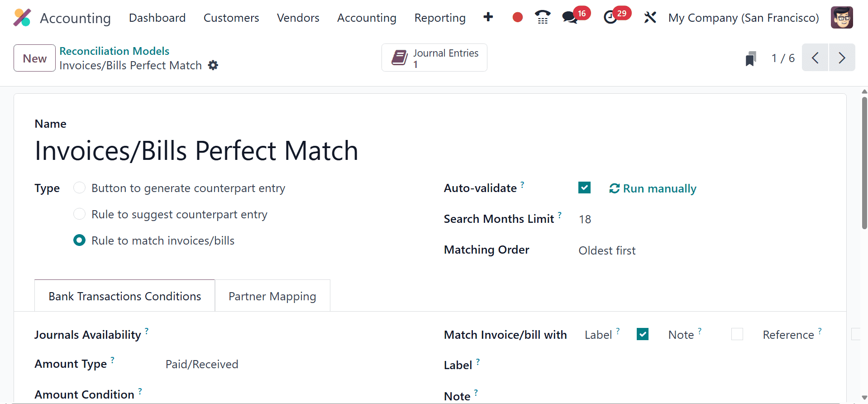Viewport: 868px width, 404px height.
Task: Click the red recording dot icon
Action: coord(517,18)
